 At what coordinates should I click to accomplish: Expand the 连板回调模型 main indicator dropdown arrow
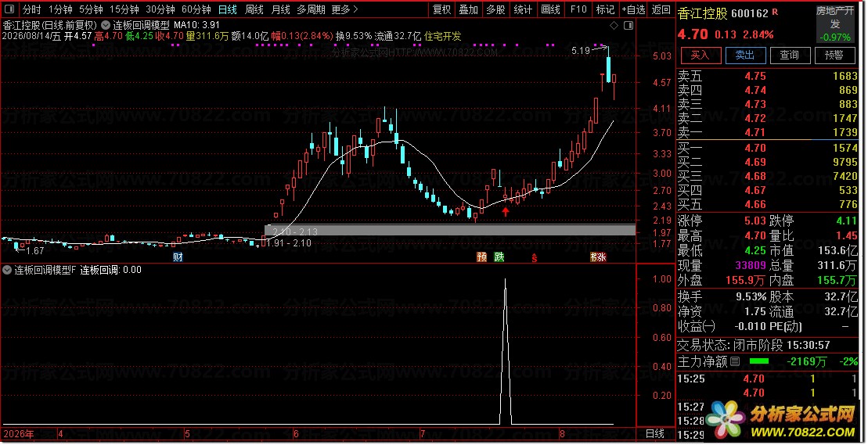[x=105, y=26]
